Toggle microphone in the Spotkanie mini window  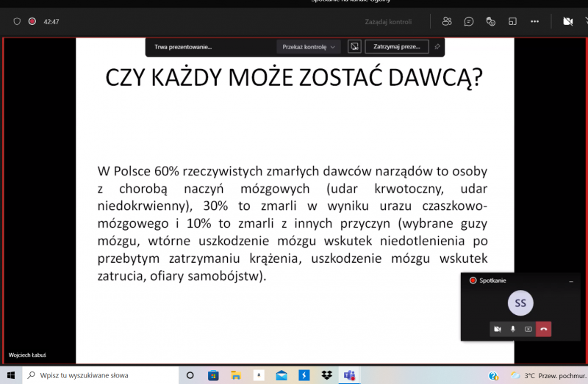pyautogui.click(x=512, y=329)
